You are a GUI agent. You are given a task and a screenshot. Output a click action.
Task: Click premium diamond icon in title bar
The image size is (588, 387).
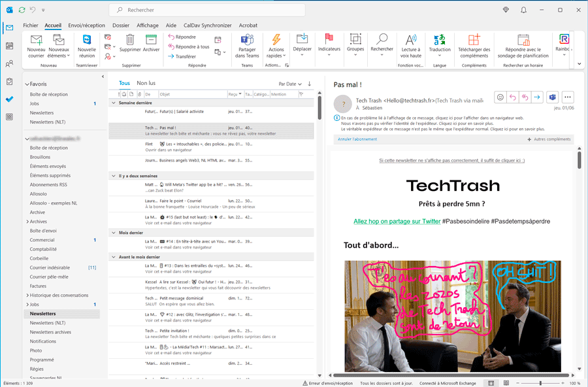click(x=506, y=10)
